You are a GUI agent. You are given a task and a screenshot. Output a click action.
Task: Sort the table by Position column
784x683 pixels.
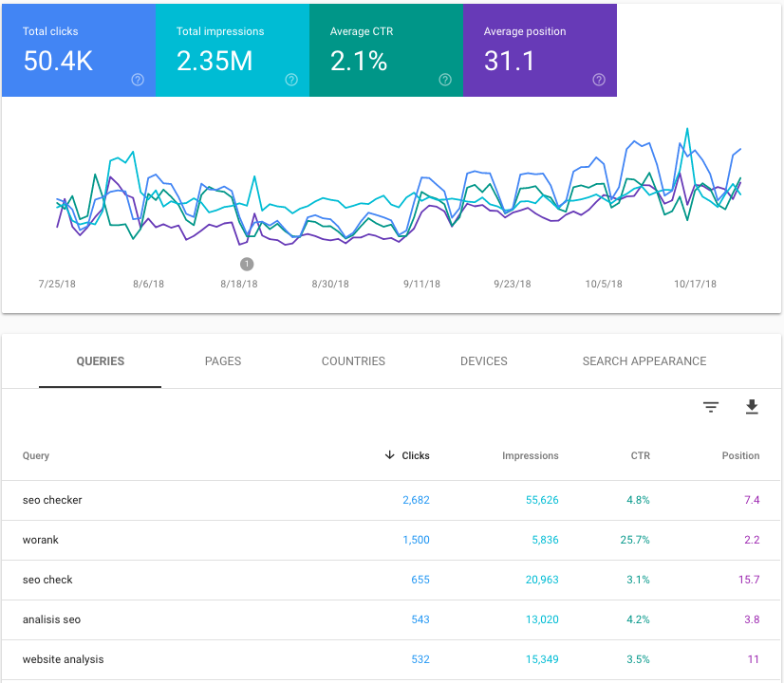(x=740, y=455)
